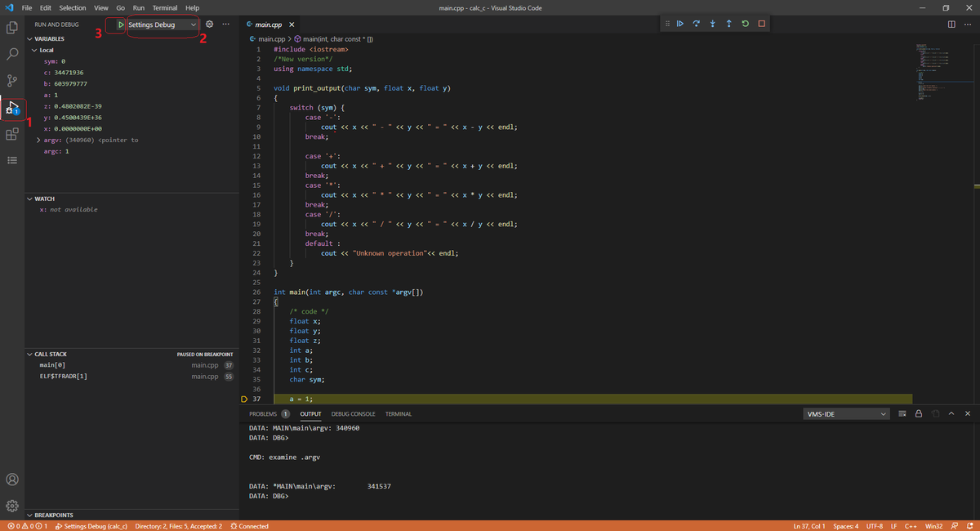Open the Split Editor icon
Viewport: 980px width, 531px height.
click(951, 25)
